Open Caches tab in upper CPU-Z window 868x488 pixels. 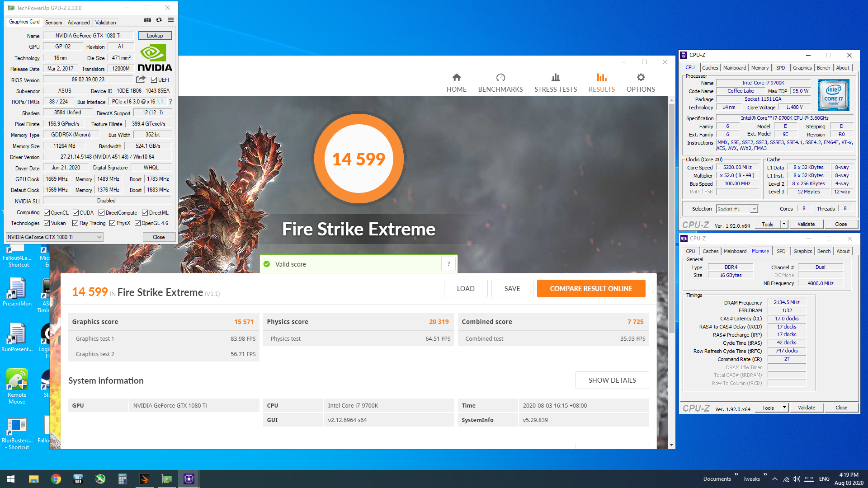pyautogui.click(x=710, y=68)
